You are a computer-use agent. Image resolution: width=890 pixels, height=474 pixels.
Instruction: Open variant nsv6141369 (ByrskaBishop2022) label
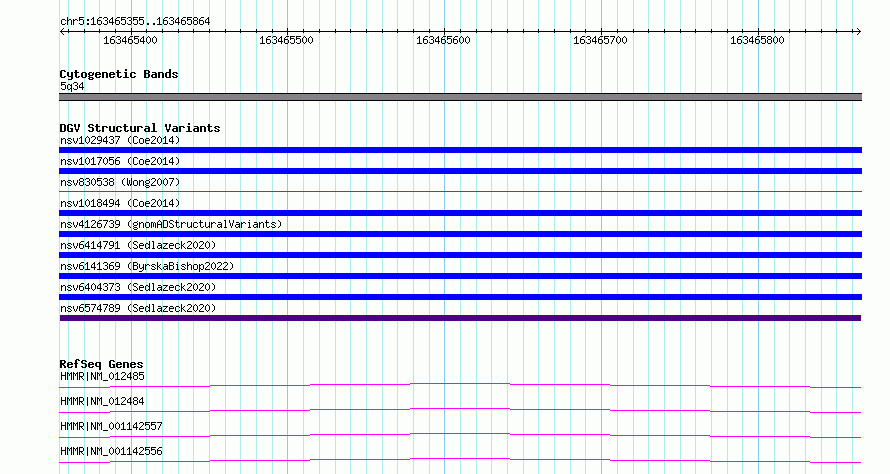point(147,266)
